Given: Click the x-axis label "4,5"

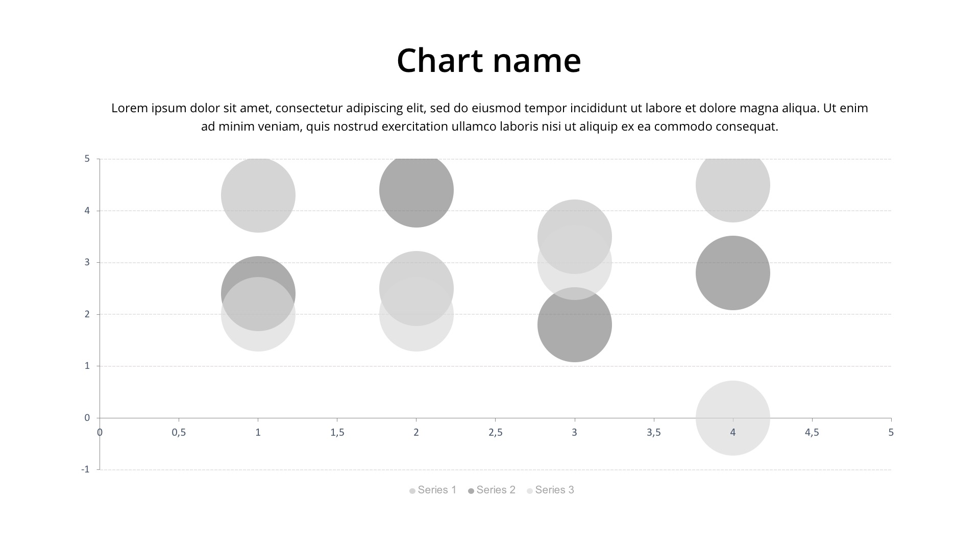Looking at the screenshot, I should point(812,433).
